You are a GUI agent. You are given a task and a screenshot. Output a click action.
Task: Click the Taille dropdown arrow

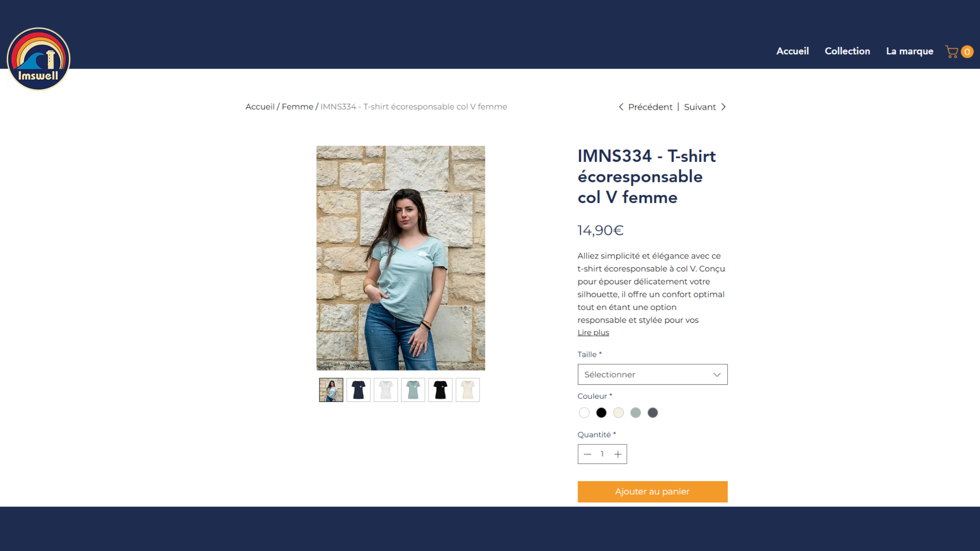click(x=717, y=375)
